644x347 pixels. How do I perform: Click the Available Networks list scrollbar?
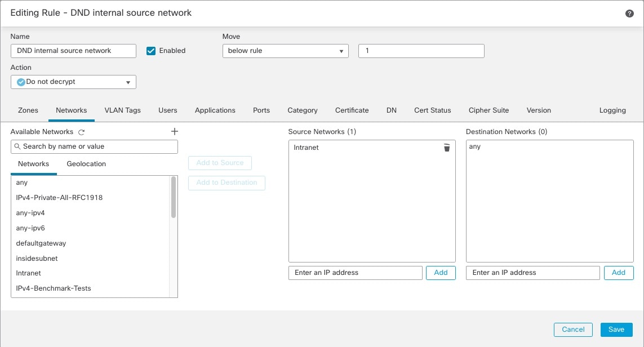pyautogui.click(x=174, y=197)
